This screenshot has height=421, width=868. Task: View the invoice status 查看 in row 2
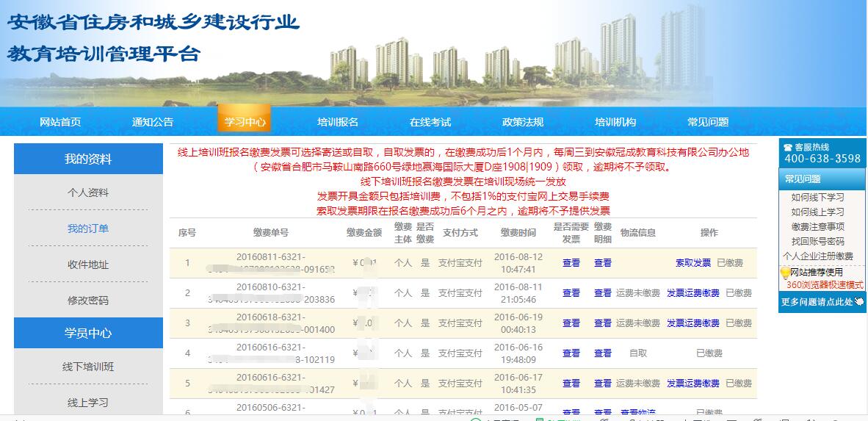coord(571,293)
